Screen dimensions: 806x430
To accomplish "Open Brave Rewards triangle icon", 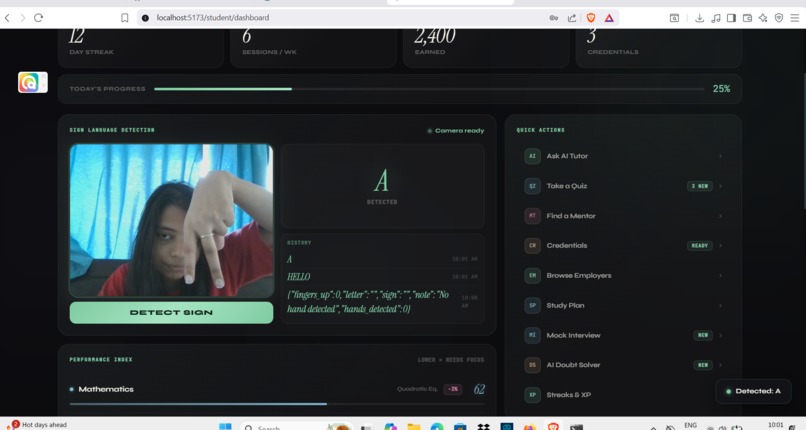I will click(609, 17).
